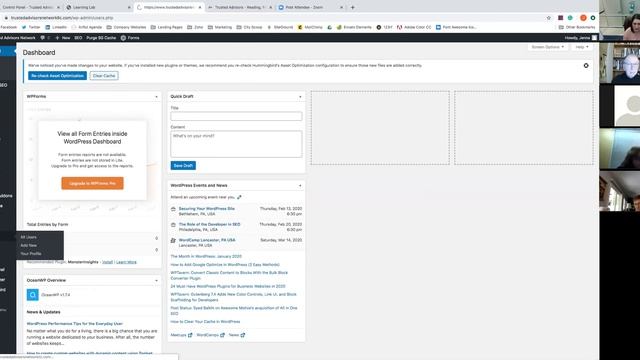Switch to the Post Attendee - Zoom tab
This screenshot has height=360, width=640.
point(309,7)
